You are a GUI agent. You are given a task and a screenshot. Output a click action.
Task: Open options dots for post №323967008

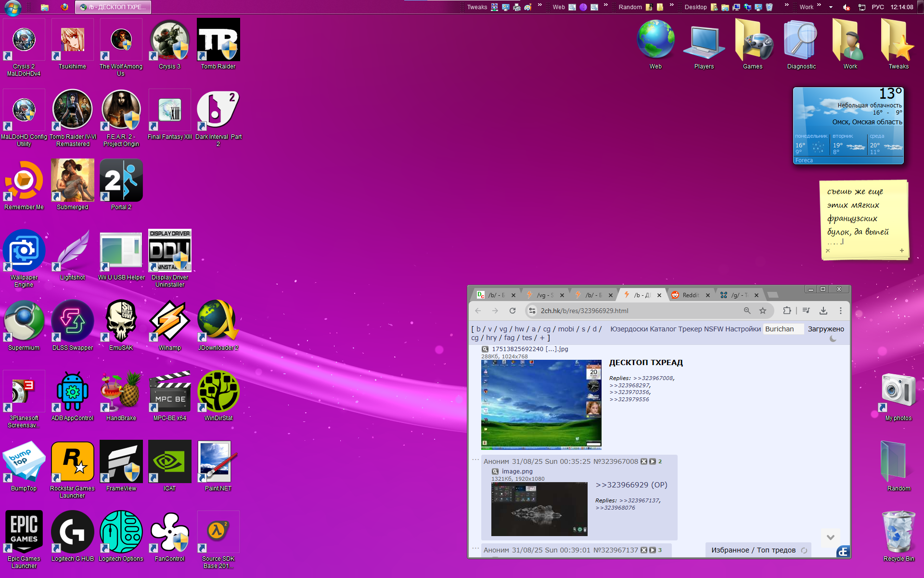coord(475,460)
